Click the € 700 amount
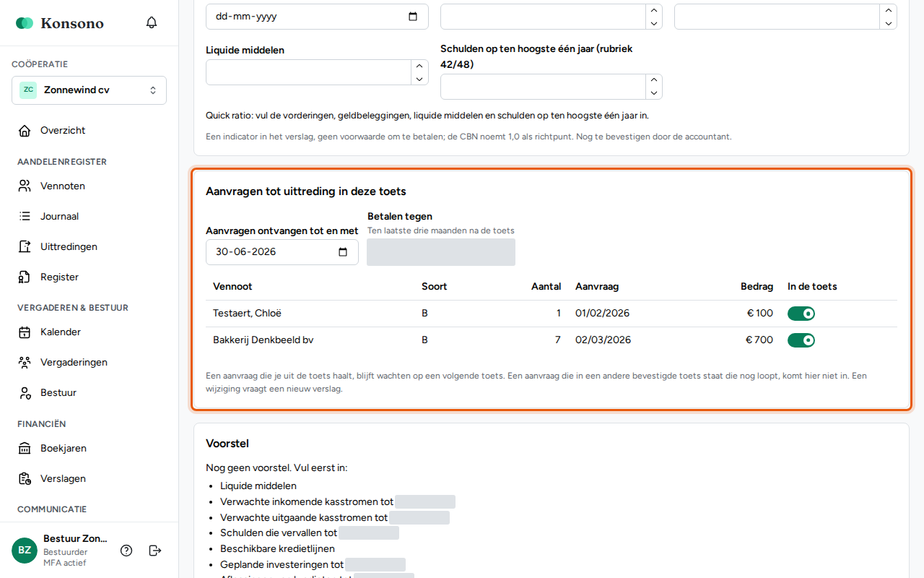 [759, 340]
